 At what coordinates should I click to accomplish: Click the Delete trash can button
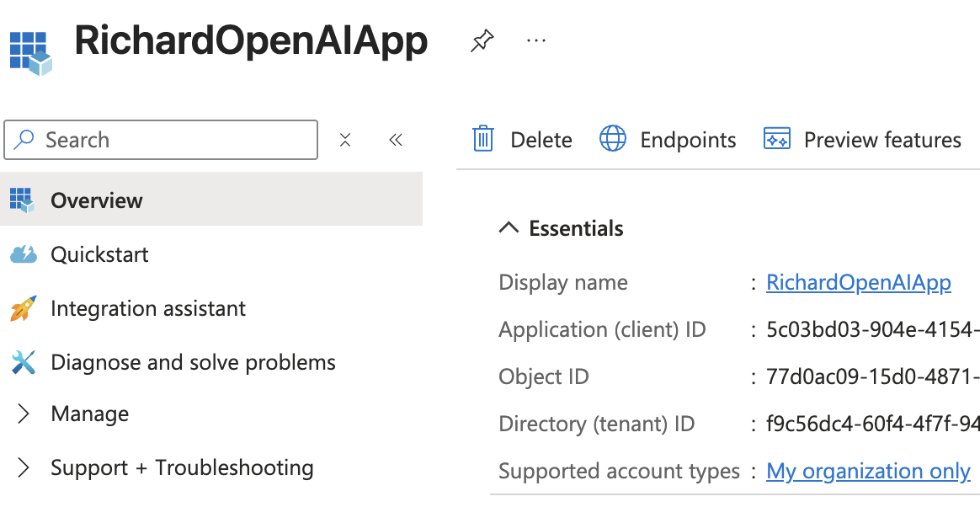point(522,139)
